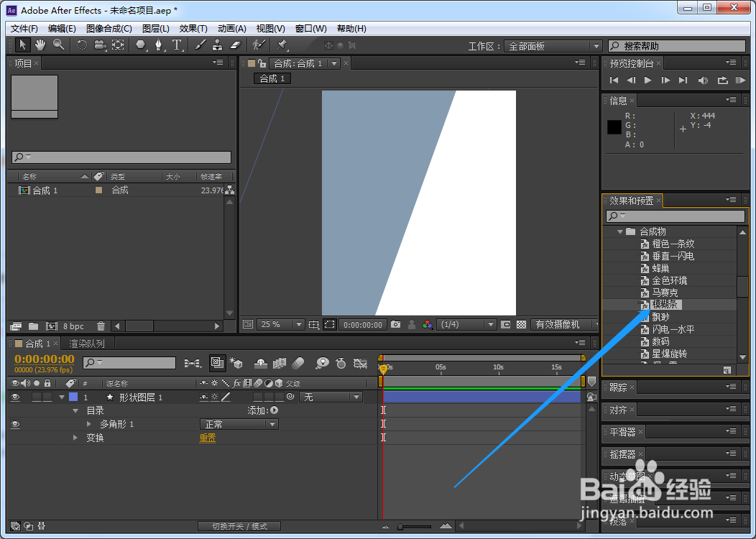756x539 pixels.
Task: Select the Zoom magnifier tool
Action: coord(59,45)
